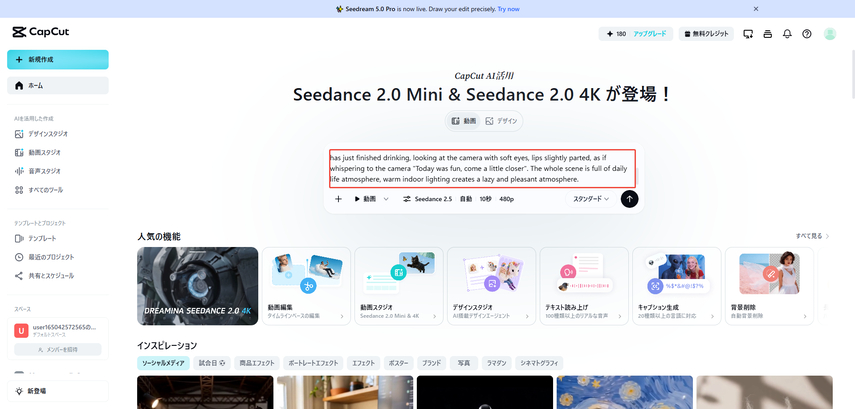The image size is (855, 409).
Task: Select the ブランド inspiration tab
Action: tap(432, 363)
